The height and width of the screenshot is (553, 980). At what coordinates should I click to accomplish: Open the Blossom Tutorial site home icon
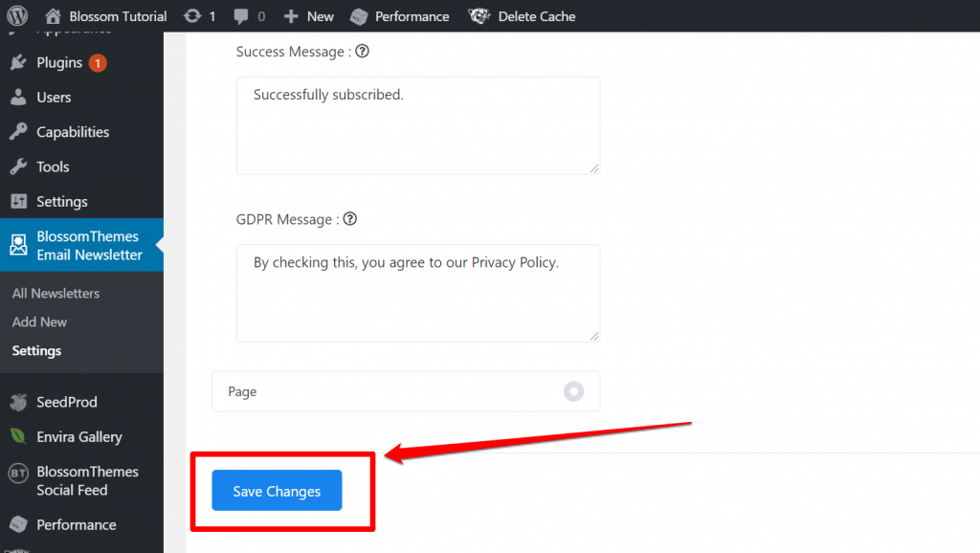pos(54,16)
